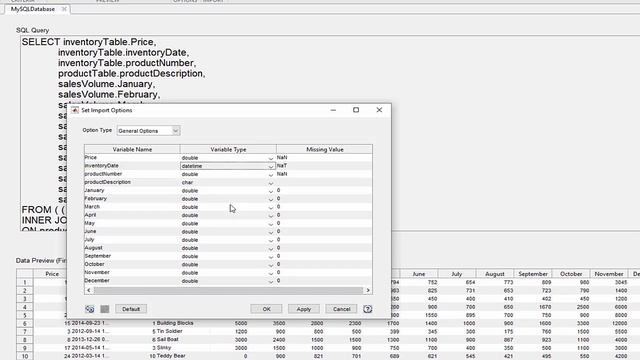Click the November column header in Data Preview
The height and width of the screenshot is (360, 640).
coord(609,274)
